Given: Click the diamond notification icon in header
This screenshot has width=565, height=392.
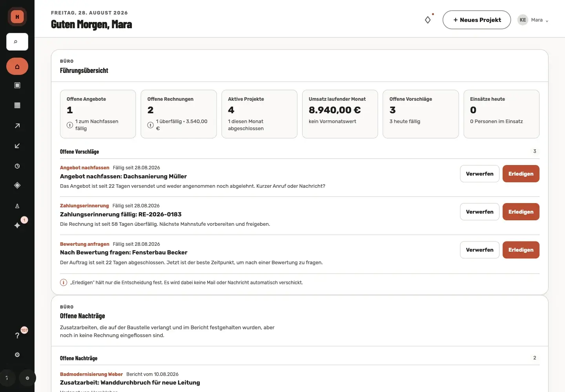Looking at the screenshot, I should (428, 20).
